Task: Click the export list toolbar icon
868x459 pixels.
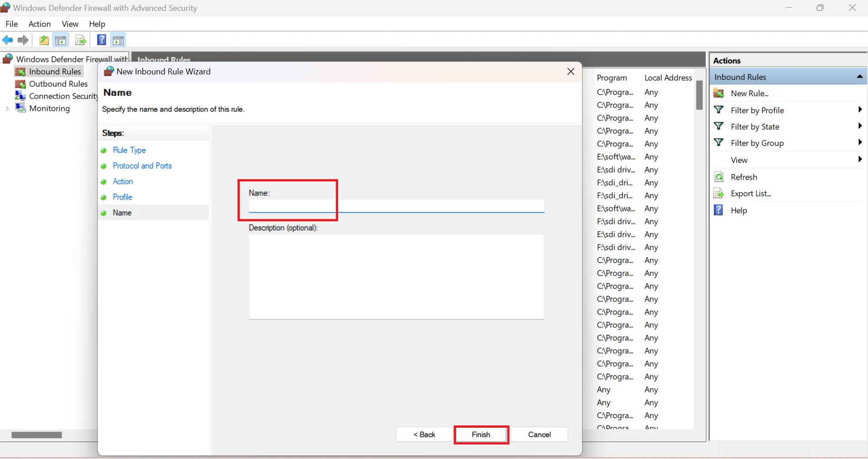Action: 81,40
